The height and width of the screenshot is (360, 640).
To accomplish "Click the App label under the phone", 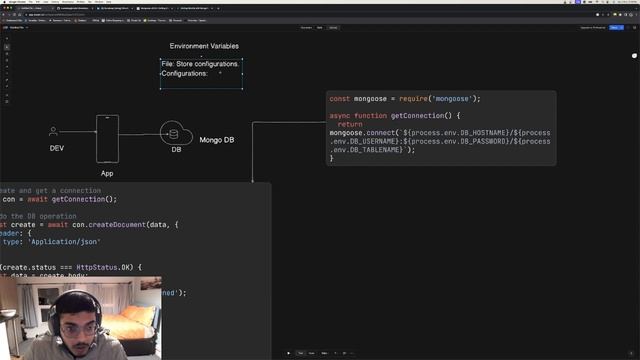I will pos(107,173).
